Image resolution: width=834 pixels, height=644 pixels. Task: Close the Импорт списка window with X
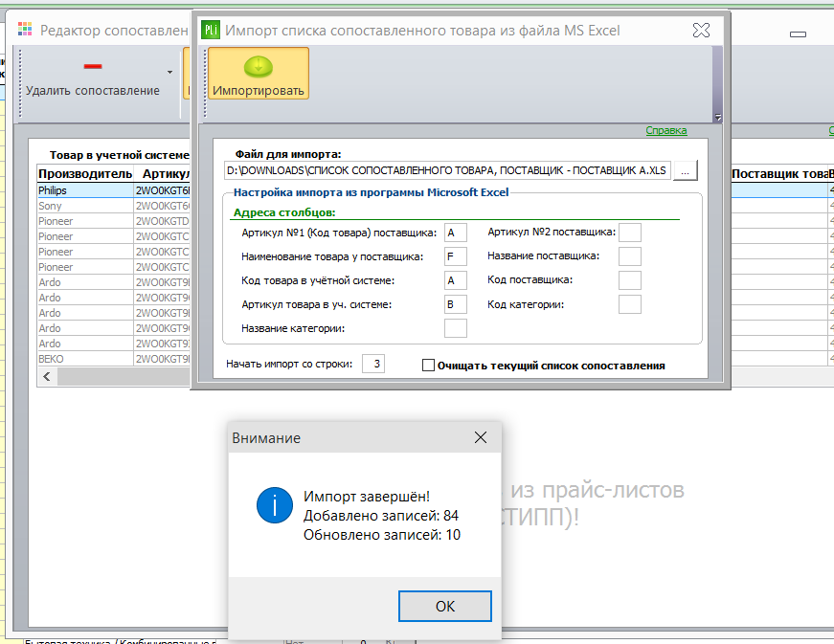(x=702, y=31)
